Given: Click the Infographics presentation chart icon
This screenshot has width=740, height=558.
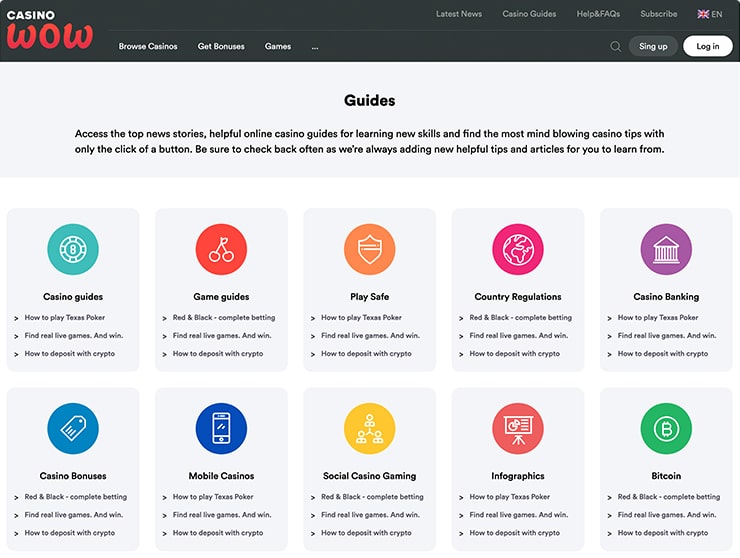Looking at the screenshot, I should (518, 429).
